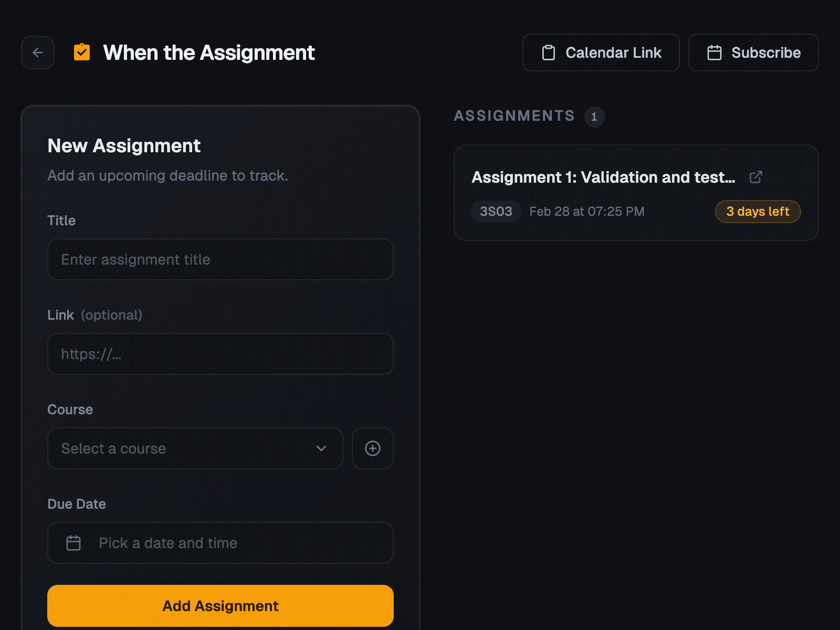The width and height of the screenshot is (840, 630).
Task: Click the assignments count badge showing 1
Action: pos(594,117)
